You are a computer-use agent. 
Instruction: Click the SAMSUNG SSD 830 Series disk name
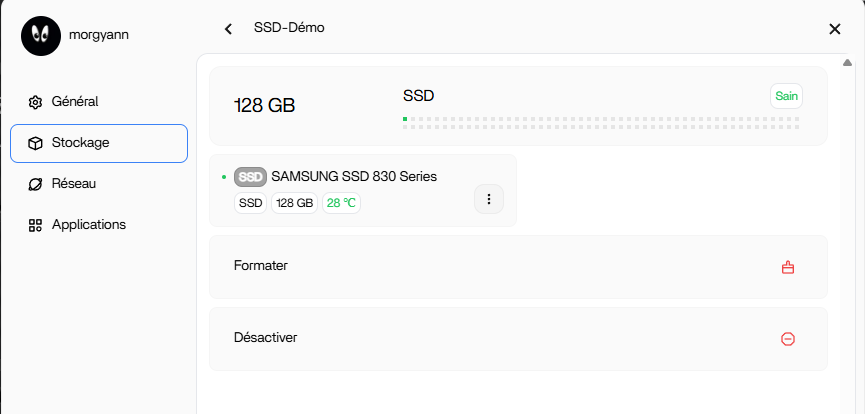coord(354,177)
